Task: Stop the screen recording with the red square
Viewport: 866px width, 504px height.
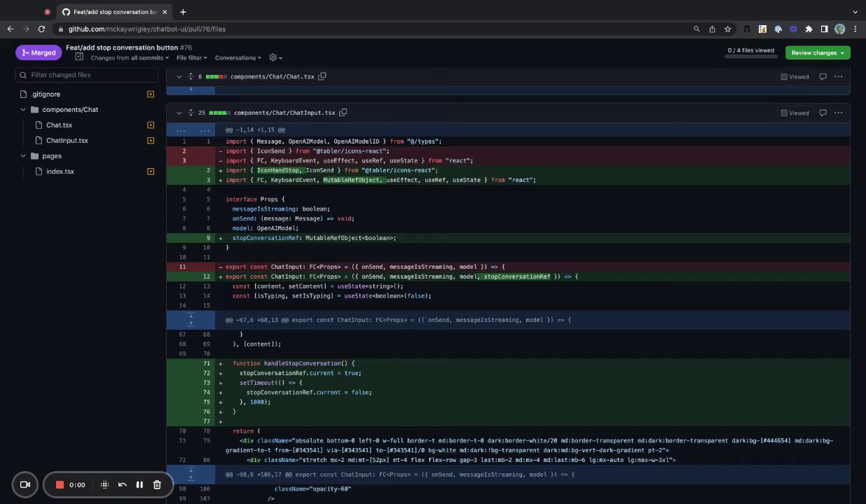Action: (60, 484)
